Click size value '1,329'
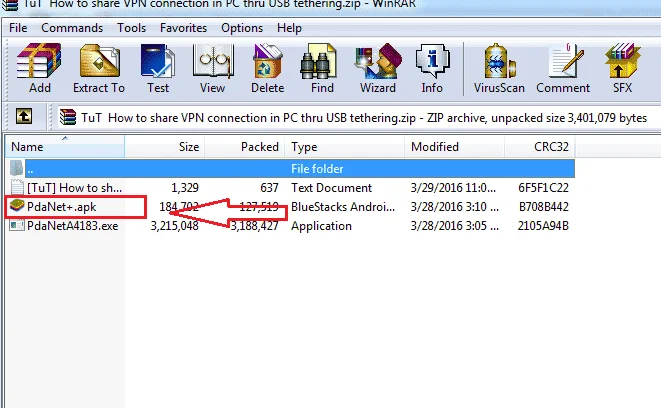Viewport: 661px width, 408px height. [185, 188]
